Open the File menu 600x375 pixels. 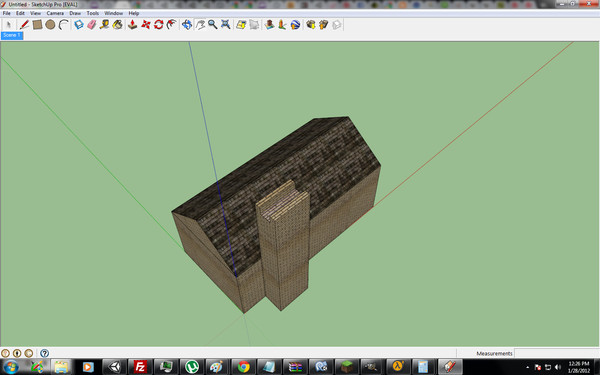[7, 13]
